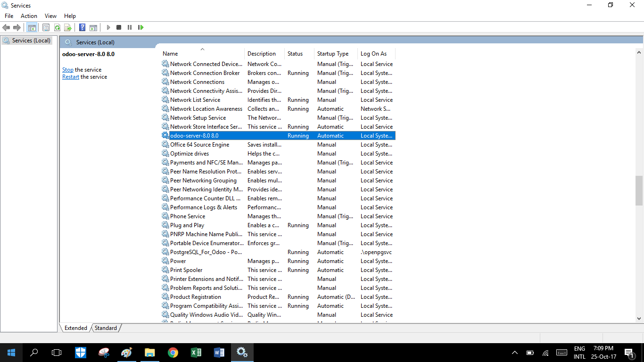Toggle the Show/Hide Console Tree toolbar icon
Viewport: 644px width, 362px height.
32,27
